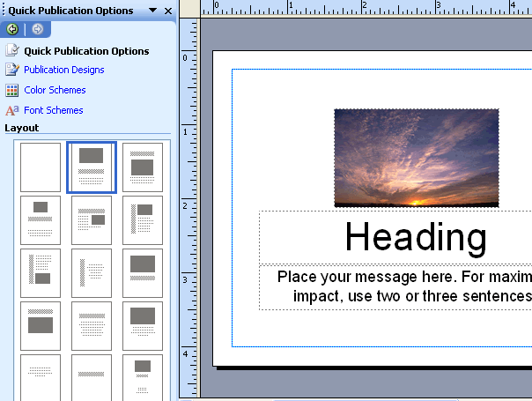
Task: Close the Quick Publication Options task pane
Action: click(168, 11)
